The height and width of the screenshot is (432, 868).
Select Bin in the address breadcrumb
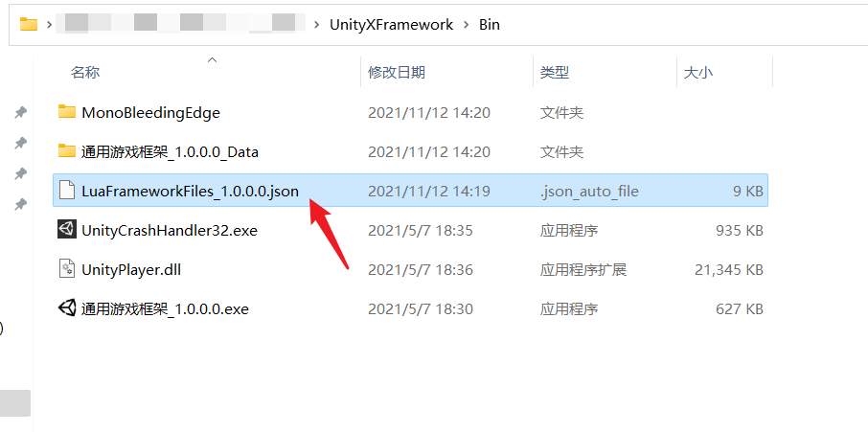490,25
